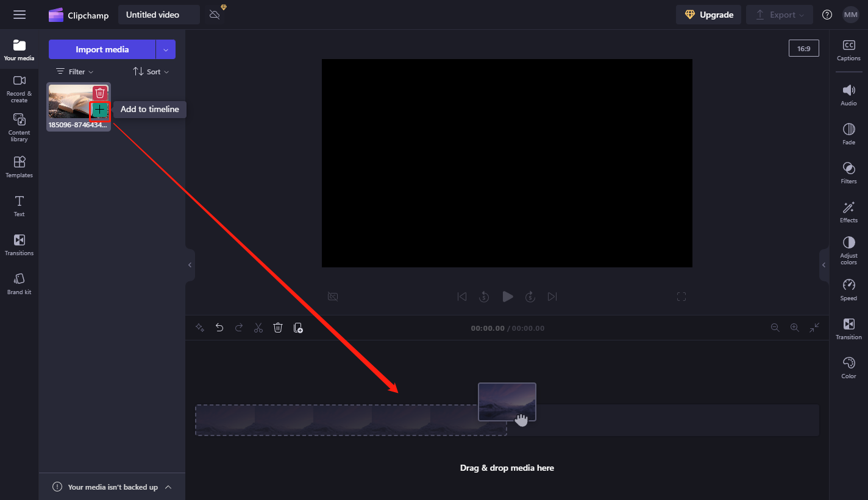The image size is (868, 500).
Task: Zoom out the timeline
Action: (775, 328)
